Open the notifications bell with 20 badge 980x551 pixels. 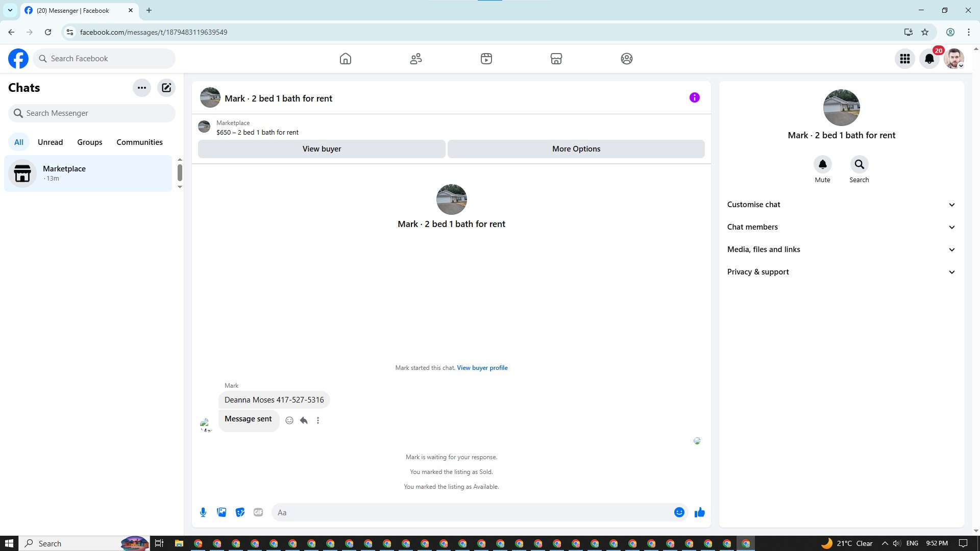pyautogui.click(x=929, y=59)
